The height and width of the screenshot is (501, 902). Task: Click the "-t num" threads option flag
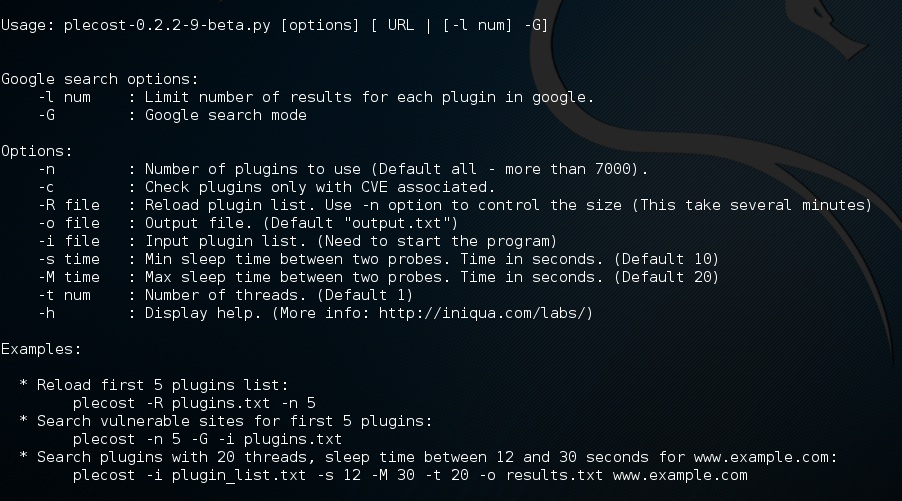coord(63,295)
